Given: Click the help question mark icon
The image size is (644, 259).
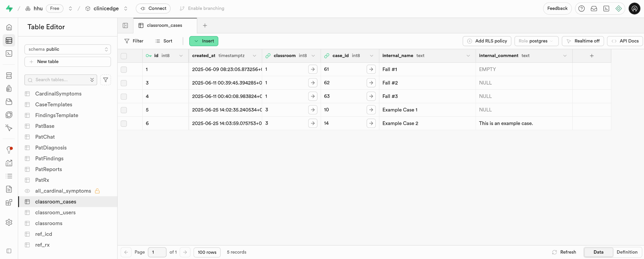Looking at the screenshot, I should 581,9.
